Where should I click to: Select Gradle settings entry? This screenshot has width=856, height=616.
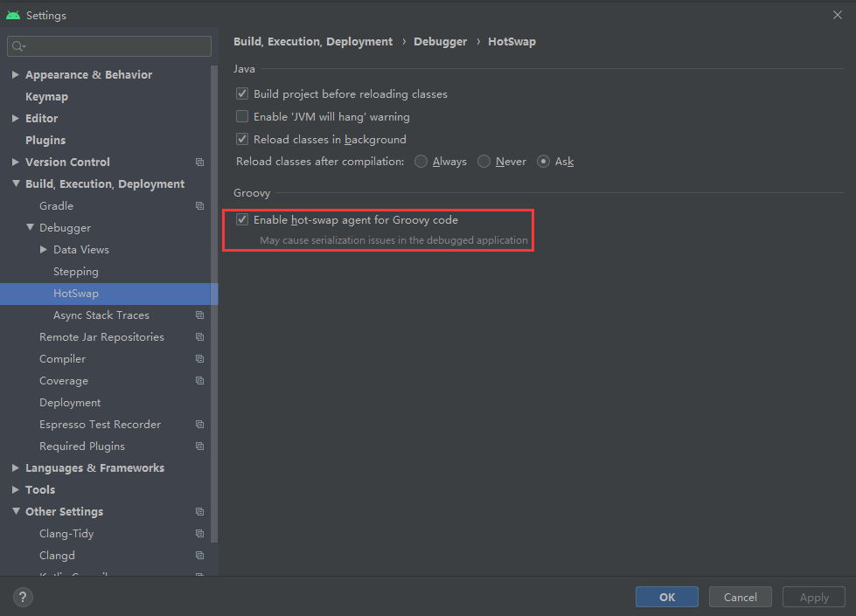tap(56, 205)
